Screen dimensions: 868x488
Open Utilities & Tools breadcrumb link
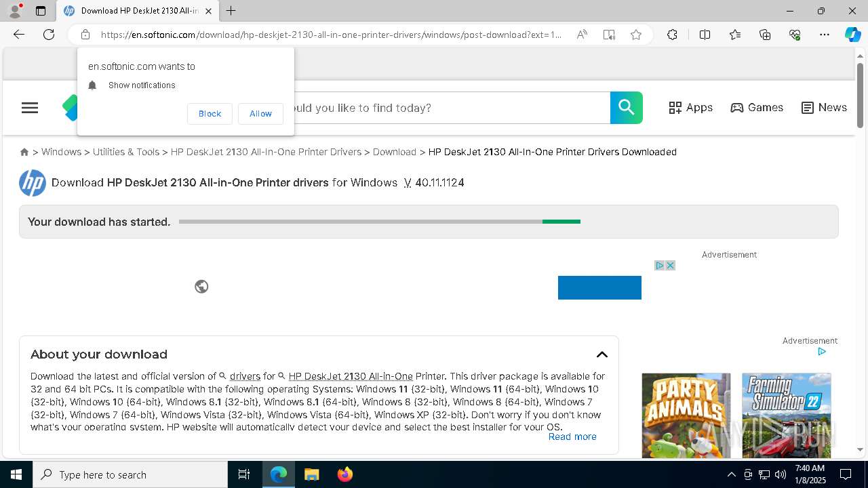(x=126, y=152)
